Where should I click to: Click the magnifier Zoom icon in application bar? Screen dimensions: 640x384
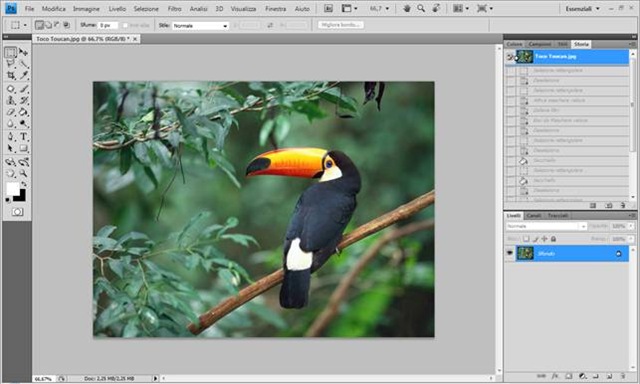pyautogui.click(x=421, y=8)
